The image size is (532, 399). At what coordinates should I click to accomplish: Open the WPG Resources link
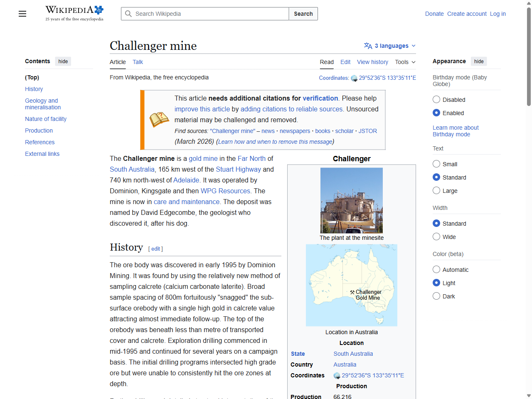[225, 191]
